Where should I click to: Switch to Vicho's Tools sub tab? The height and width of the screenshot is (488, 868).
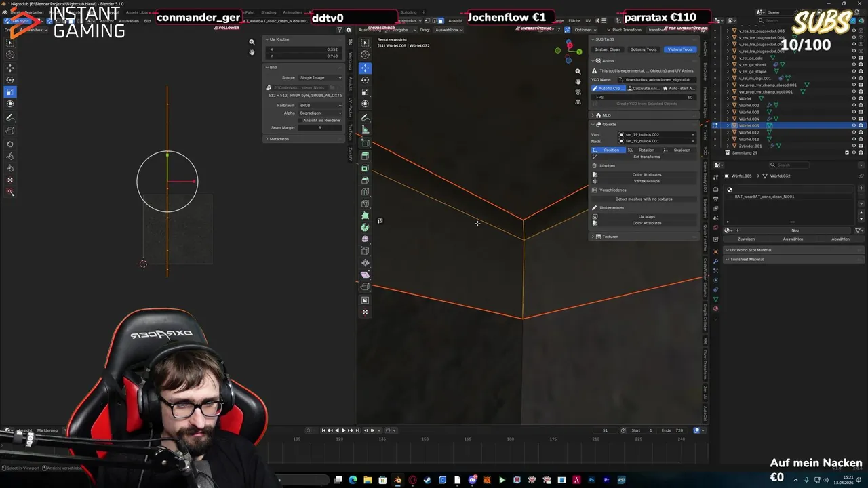click(680, 49)
